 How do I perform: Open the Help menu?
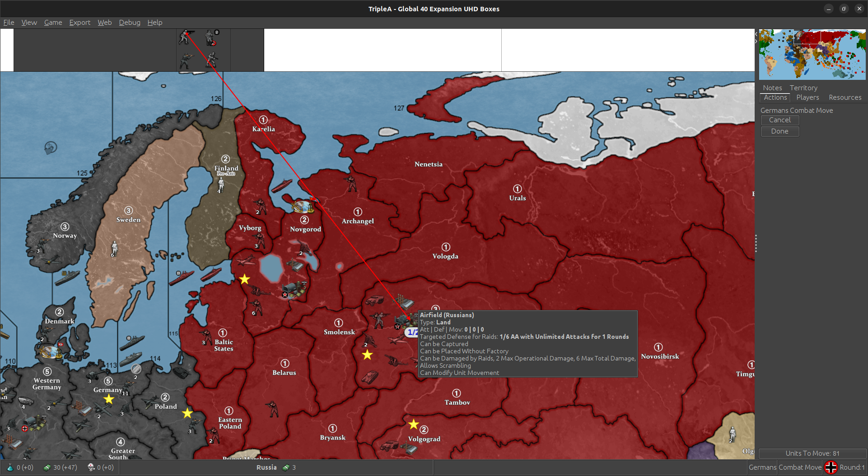point(155,23)
